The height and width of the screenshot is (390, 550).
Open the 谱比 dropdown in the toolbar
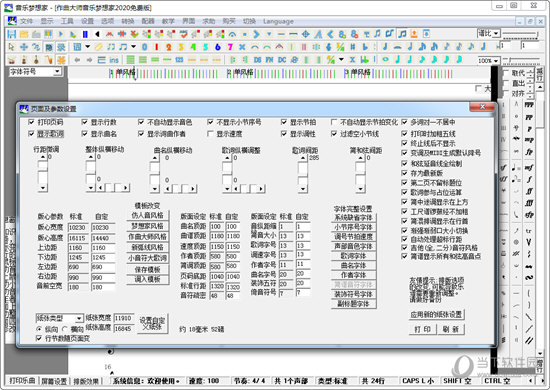click(x=496, y=34)
